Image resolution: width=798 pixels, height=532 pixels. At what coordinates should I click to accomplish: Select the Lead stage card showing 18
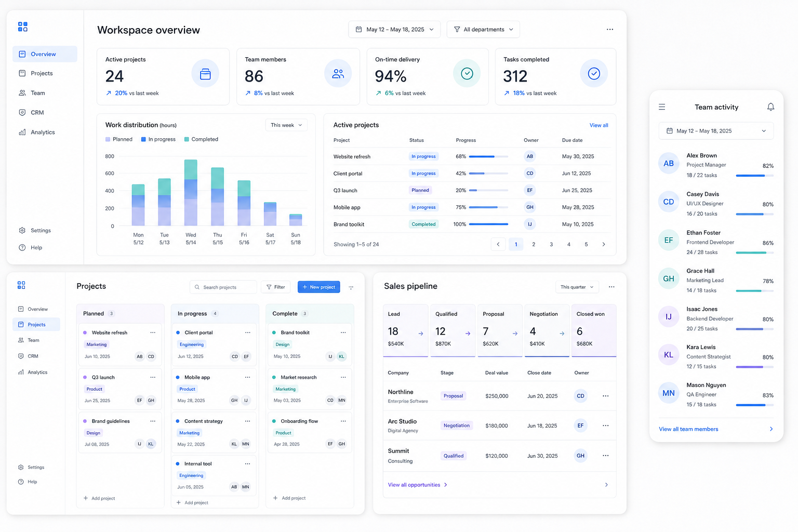coord(406,330)
